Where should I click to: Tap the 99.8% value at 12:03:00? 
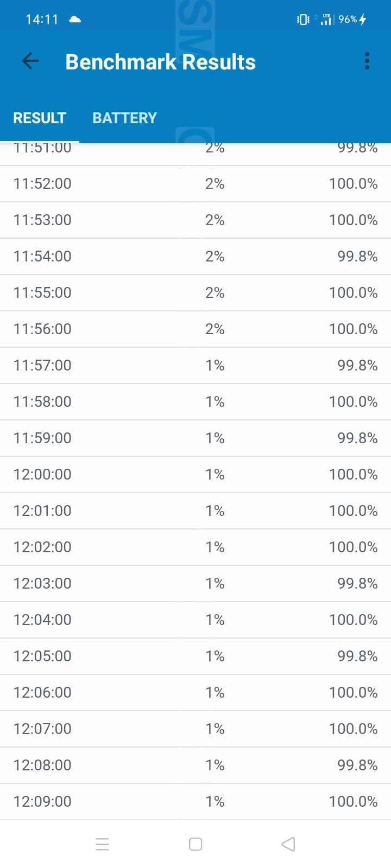357,584
